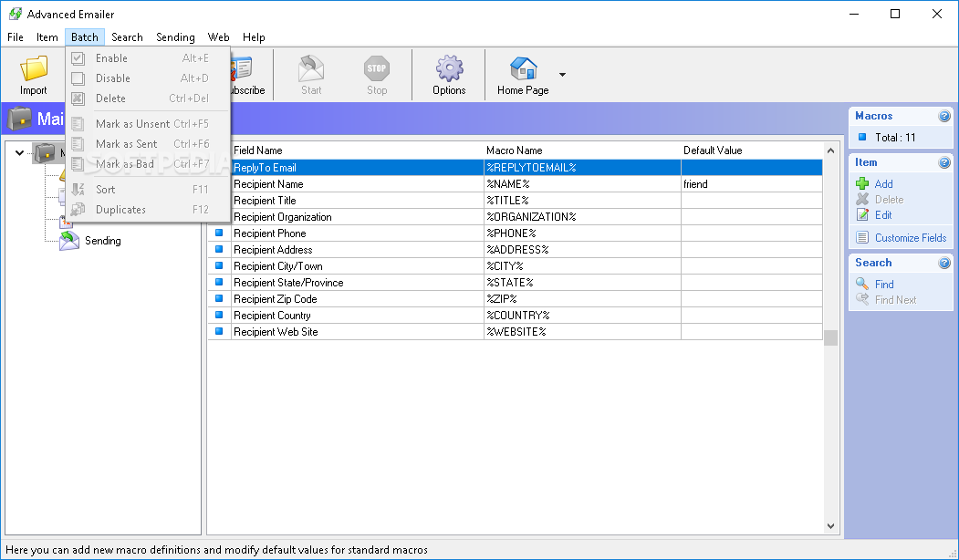The height and width of the screenshot is (560, 959).
Task: Open the Web menu
Action: coord(218,37)
